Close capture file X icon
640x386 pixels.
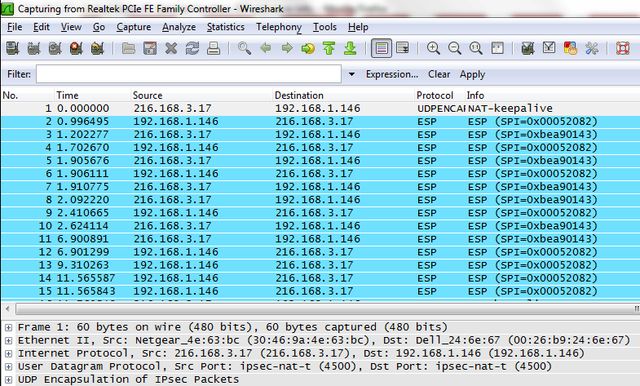tap(171, 48)
